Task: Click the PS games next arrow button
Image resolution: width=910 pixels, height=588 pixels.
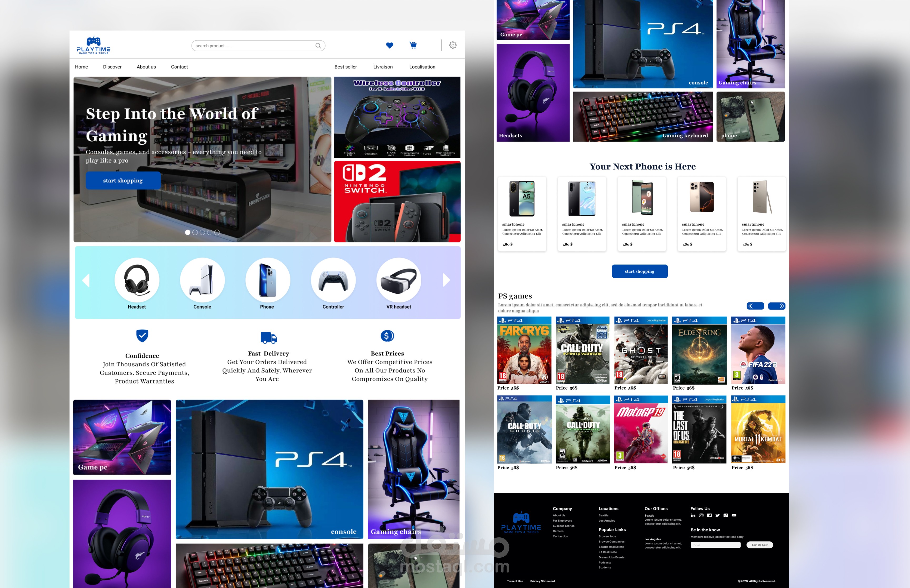Action: tap(777, 306)
